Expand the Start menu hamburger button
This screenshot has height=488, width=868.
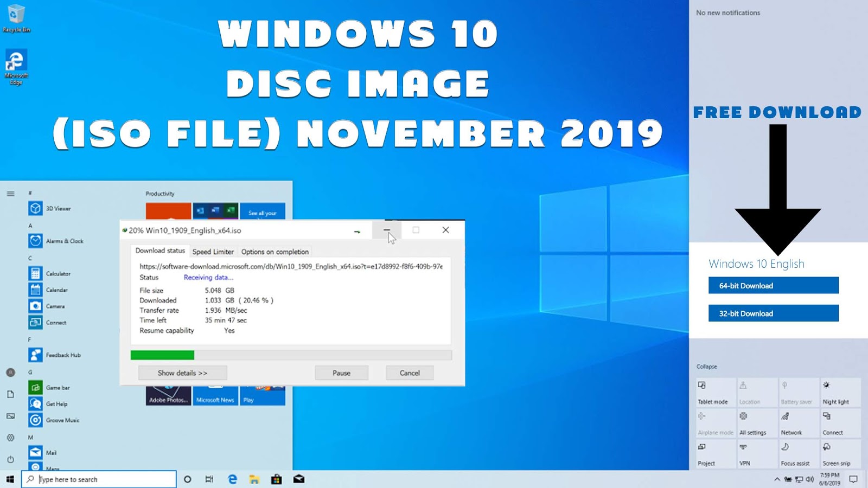click(10, 194)
